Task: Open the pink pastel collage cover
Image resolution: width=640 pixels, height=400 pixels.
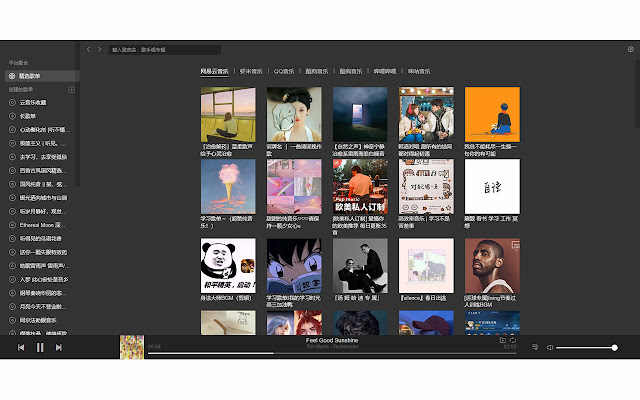Action: [294, 187]
